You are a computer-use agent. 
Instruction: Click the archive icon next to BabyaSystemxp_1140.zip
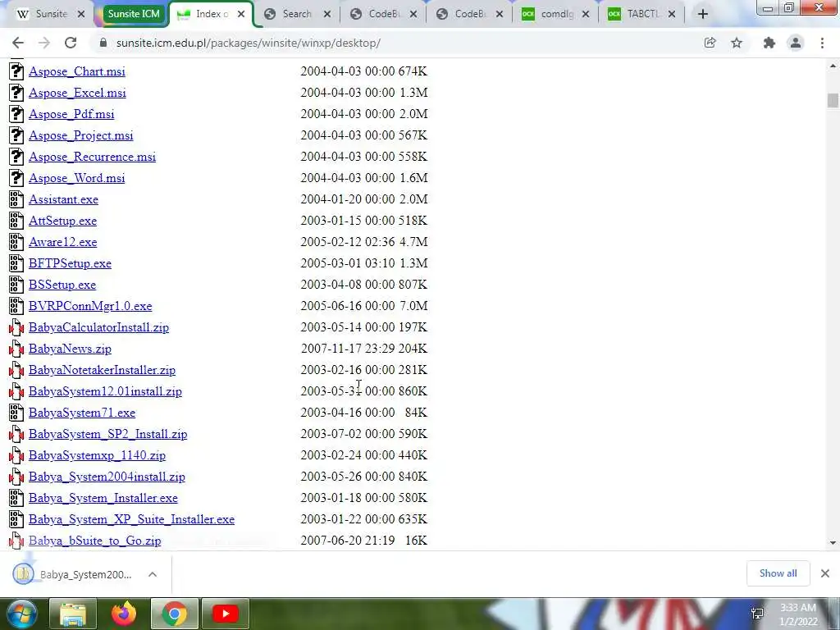point(16,455)
